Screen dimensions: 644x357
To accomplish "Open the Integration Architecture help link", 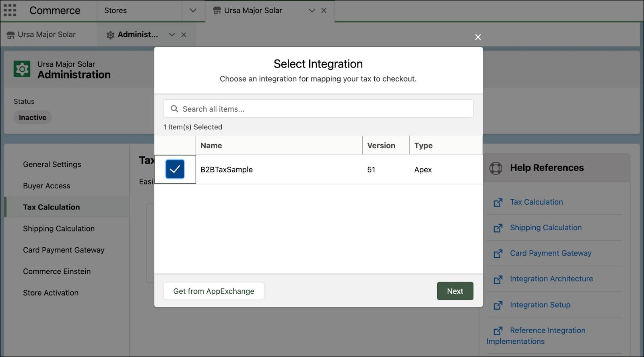I will click(551, 279).
